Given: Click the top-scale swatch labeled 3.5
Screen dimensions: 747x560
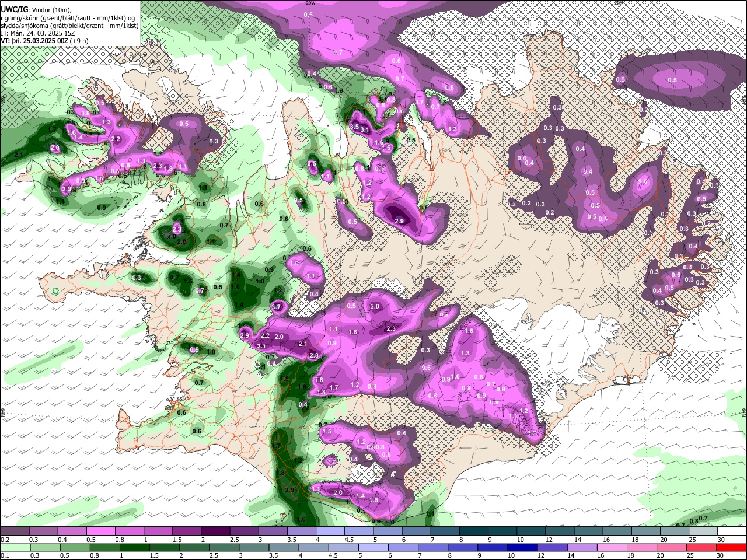Looking at the screenshot, I should [x=302, y=531].
